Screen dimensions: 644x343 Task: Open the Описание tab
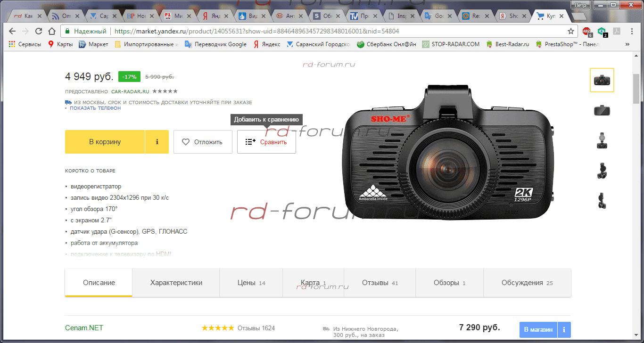coord(99,283)
